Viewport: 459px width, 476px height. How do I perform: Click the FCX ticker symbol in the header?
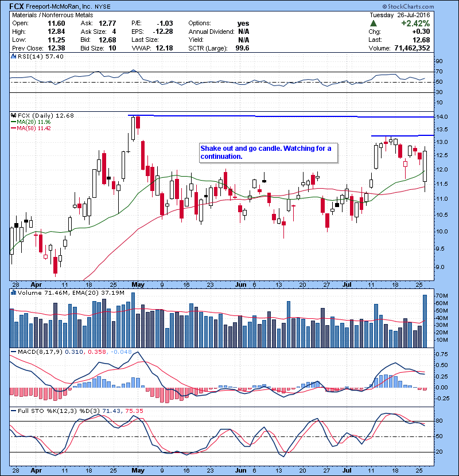(17, 6)
